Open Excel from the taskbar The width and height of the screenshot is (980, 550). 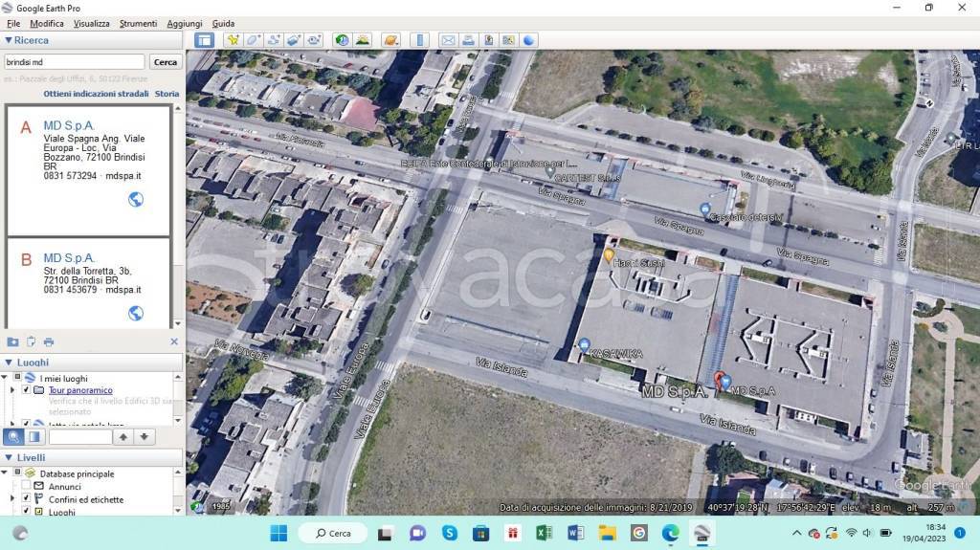544,533
